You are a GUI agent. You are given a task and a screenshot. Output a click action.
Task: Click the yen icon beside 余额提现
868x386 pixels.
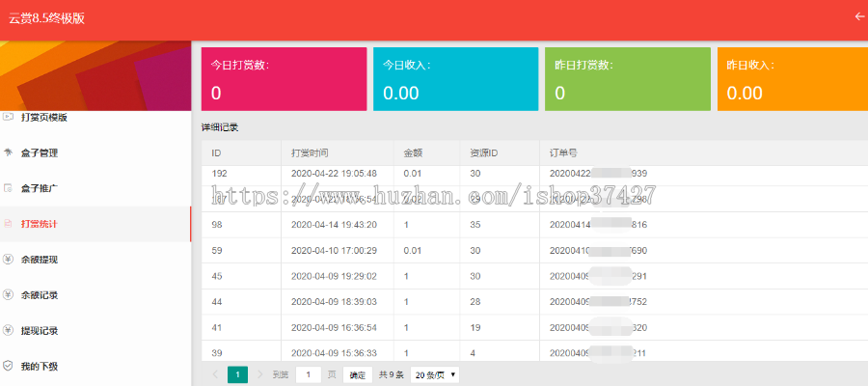[x=8, y=260]
